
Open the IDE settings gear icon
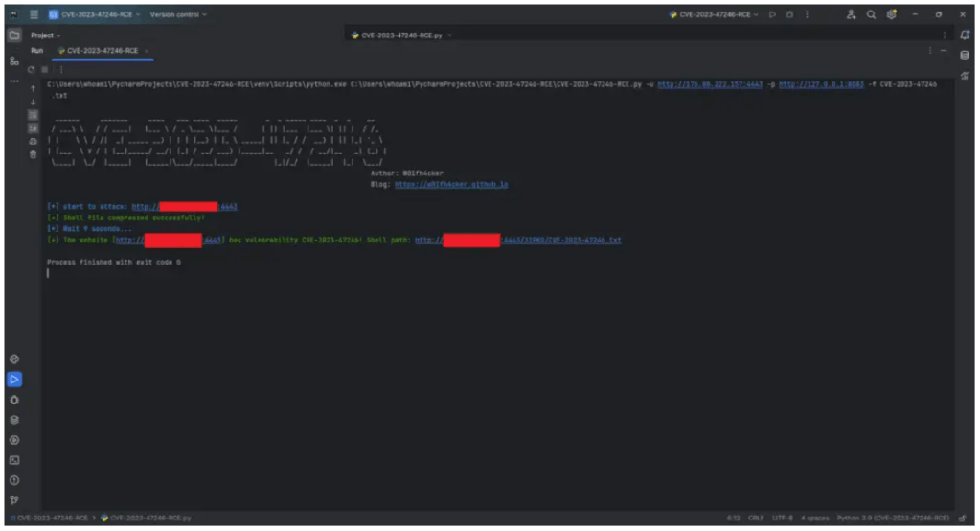tap(891, 14)
